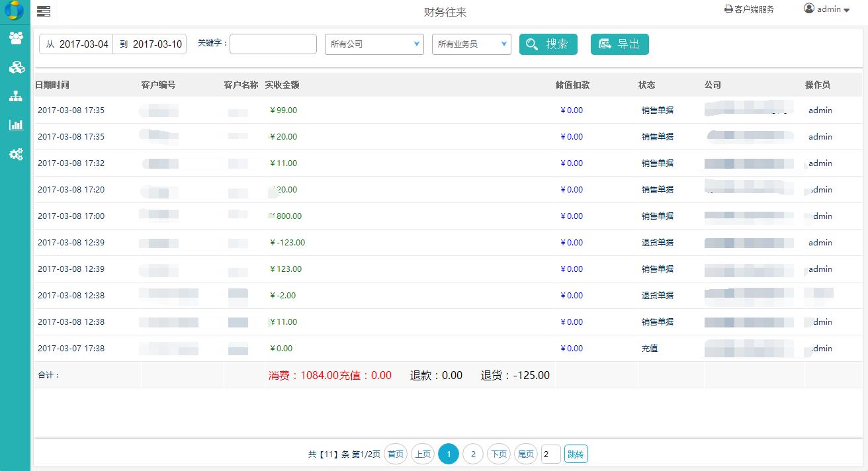Click the ￥-2.00 refund amount
Viewport: 868px width, 471px height.
coord(282,296)
